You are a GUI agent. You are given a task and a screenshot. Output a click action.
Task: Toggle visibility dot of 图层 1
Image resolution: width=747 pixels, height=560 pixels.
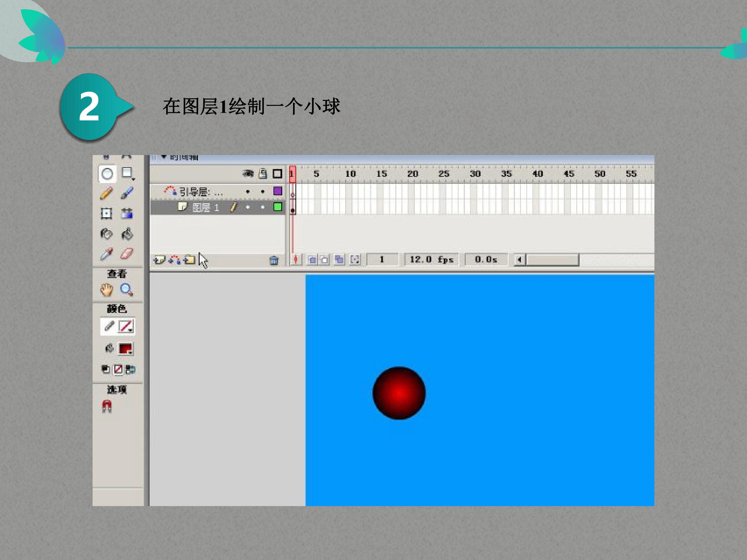[x=248, y=207]
